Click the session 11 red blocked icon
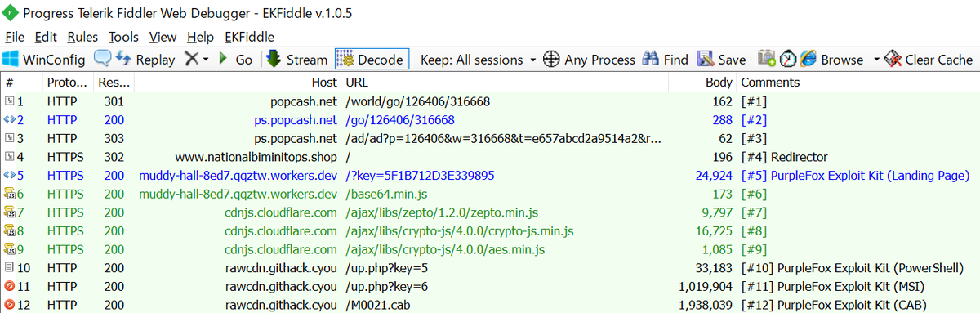The height and width of the screenshot is (313, 980). (10, 286)
